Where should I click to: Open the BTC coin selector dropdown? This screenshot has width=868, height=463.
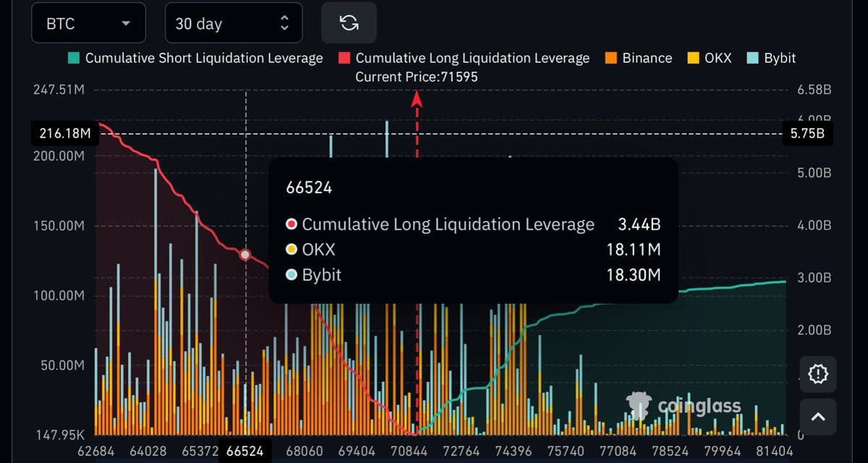[x=88, y=22]
